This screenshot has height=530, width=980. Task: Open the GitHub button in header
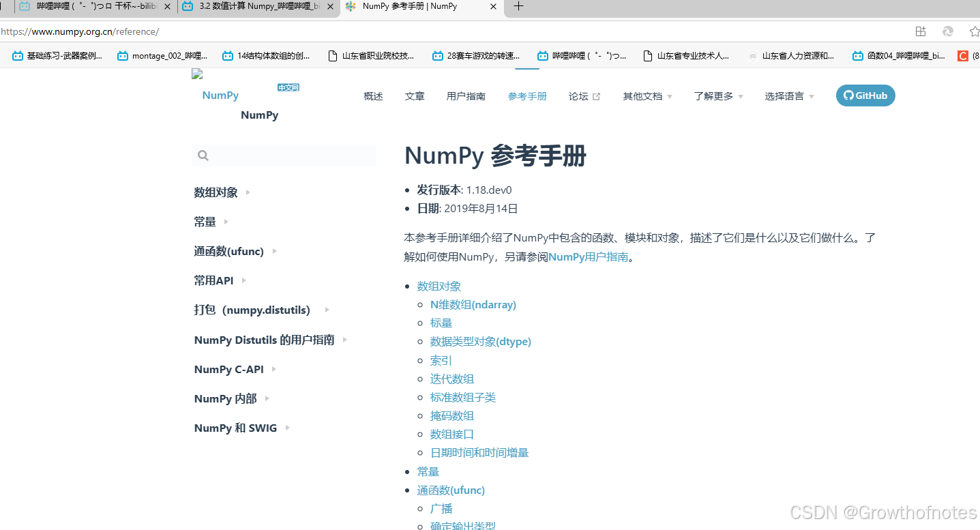865,95
